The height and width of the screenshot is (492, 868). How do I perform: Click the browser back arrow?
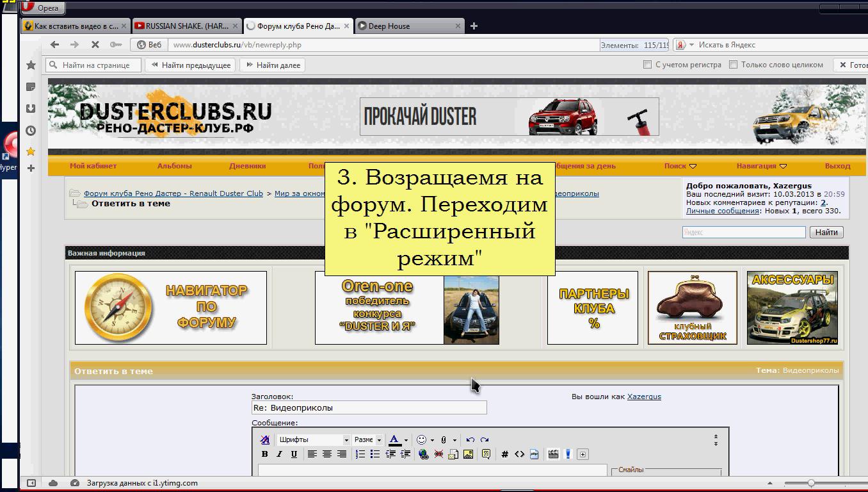click(x=55, y=44)
